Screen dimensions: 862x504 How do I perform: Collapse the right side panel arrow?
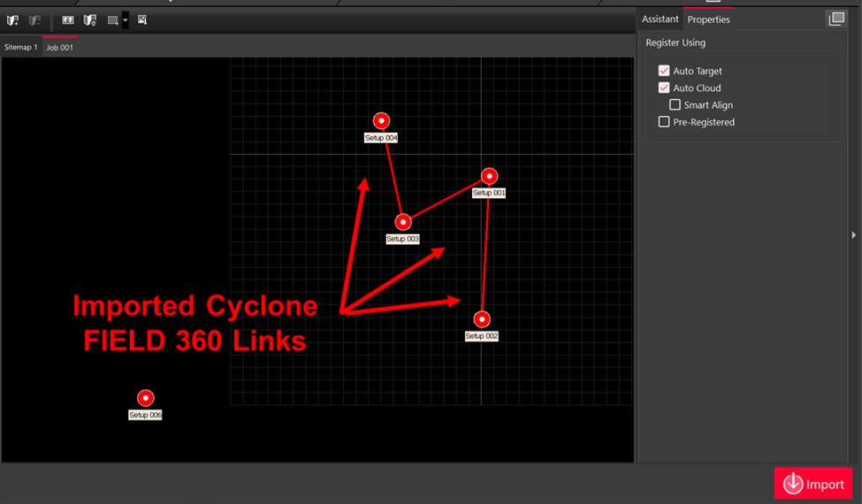tap(854, 234)
